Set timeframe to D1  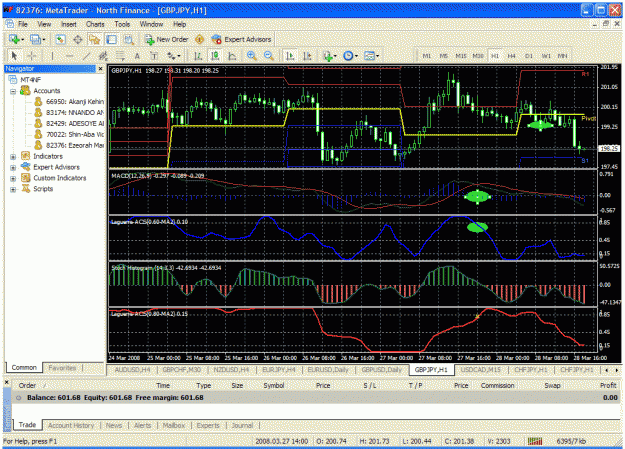529,56
